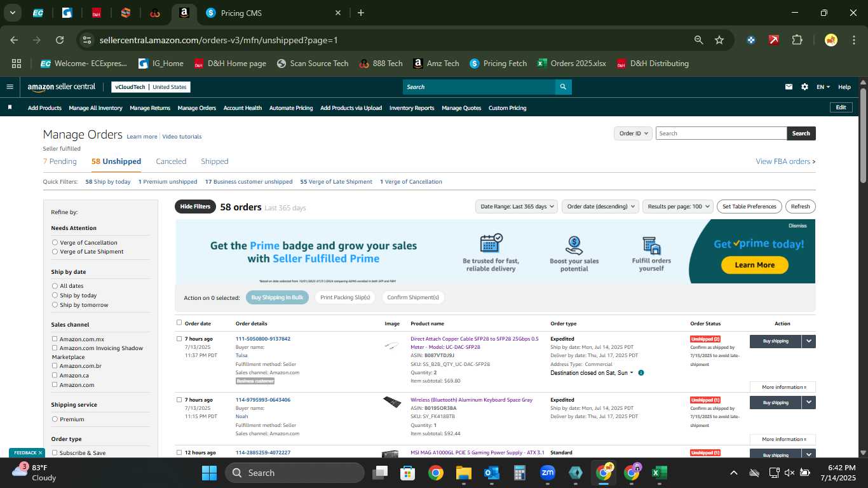Click the Chrome zoom magnifier icon
Image resolution: width=868 pixels, height=488 pixels.
699,40
